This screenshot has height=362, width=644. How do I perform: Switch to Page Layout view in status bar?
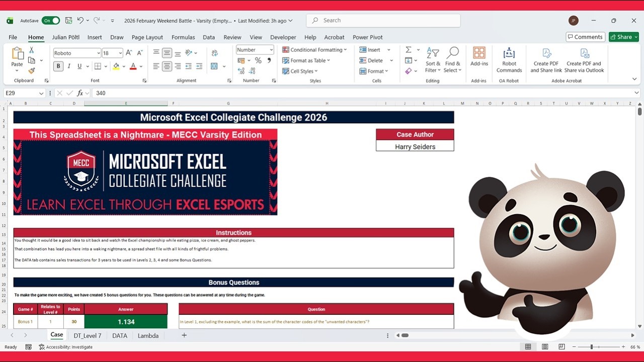point(545,347)
